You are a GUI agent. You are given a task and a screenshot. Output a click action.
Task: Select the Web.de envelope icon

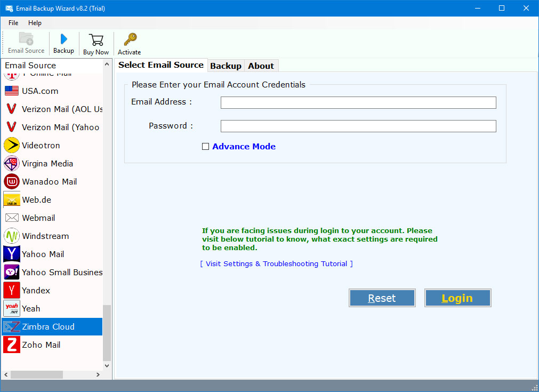tap(12, 200)
